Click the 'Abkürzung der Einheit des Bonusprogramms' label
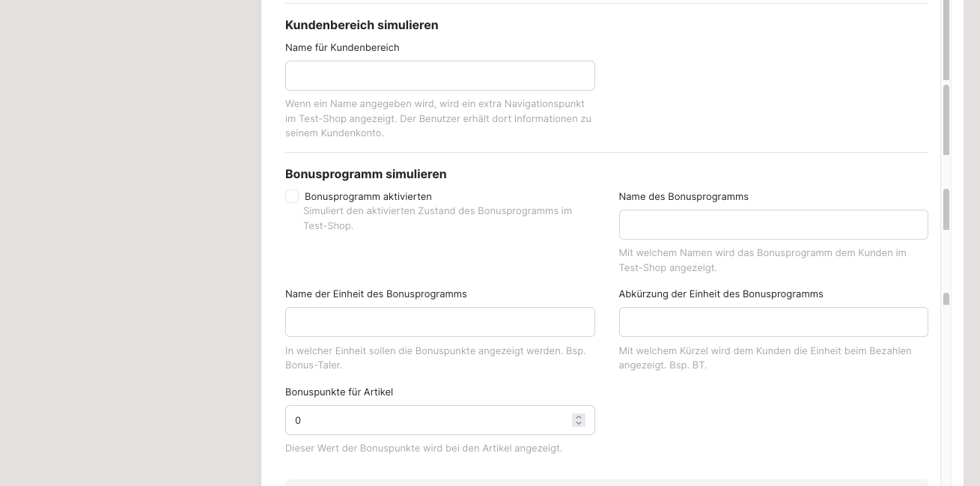980x486 pixels. pos(721,294)
